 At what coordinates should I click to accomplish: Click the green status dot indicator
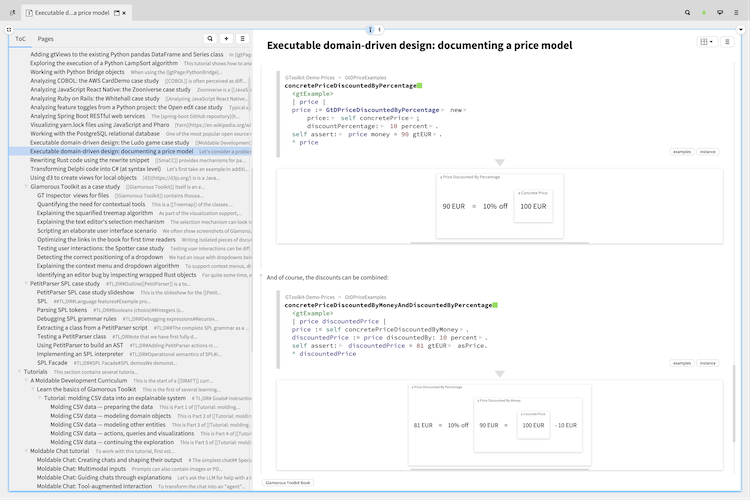704,13
